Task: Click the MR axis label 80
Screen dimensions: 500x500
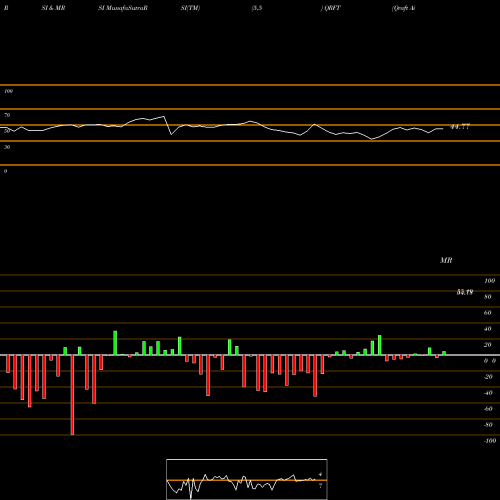Action: pyautogui.click(x=487, y=297)
